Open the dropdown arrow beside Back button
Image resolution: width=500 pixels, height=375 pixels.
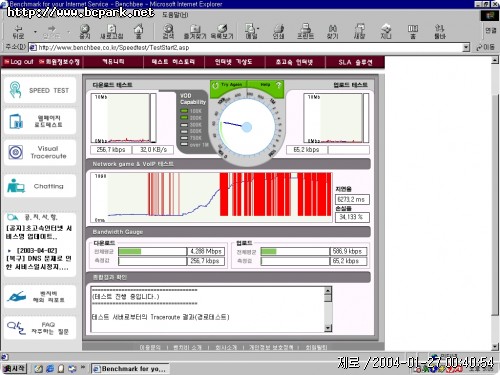coord(35,32)
